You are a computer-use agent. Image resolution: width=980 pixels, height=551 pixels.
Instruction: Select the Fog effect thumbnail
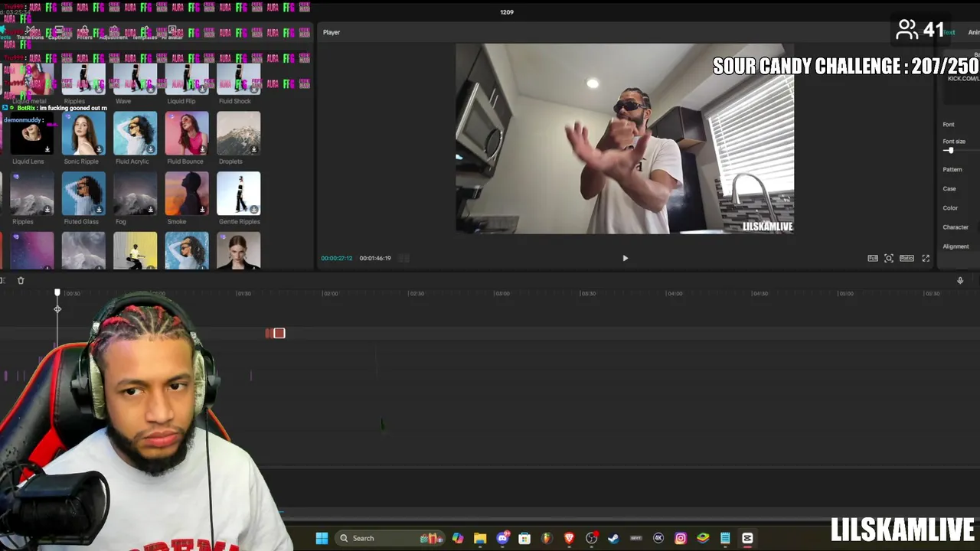(x=135, y=194)
